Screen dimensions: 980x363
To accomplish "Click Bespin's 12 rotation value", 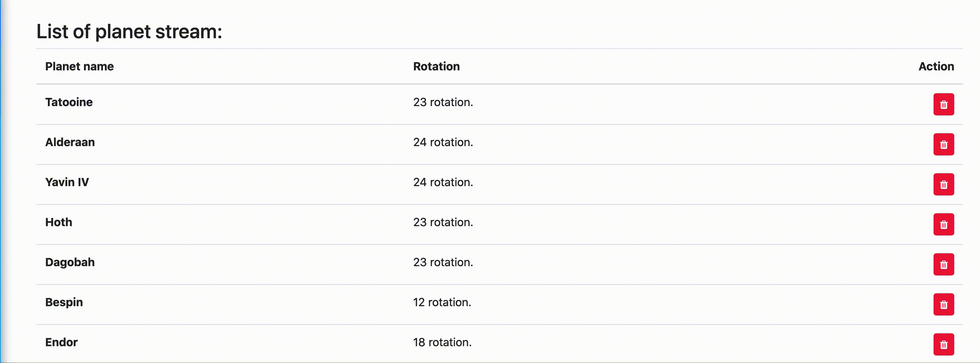I will point(442,302).
